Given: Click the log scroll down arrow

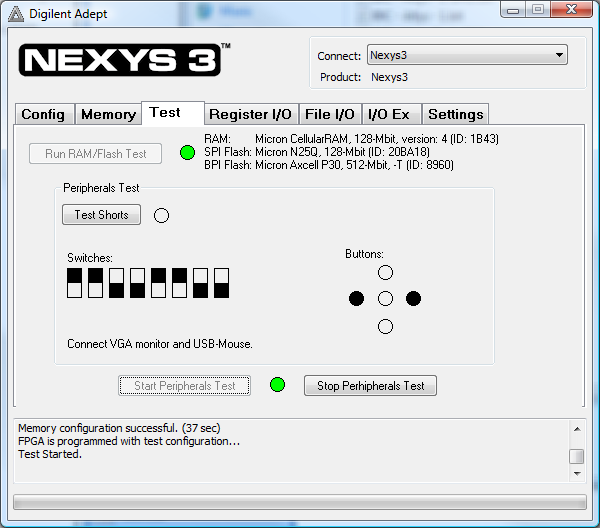Looking at the screenshot, I should [x=577, y=474].
